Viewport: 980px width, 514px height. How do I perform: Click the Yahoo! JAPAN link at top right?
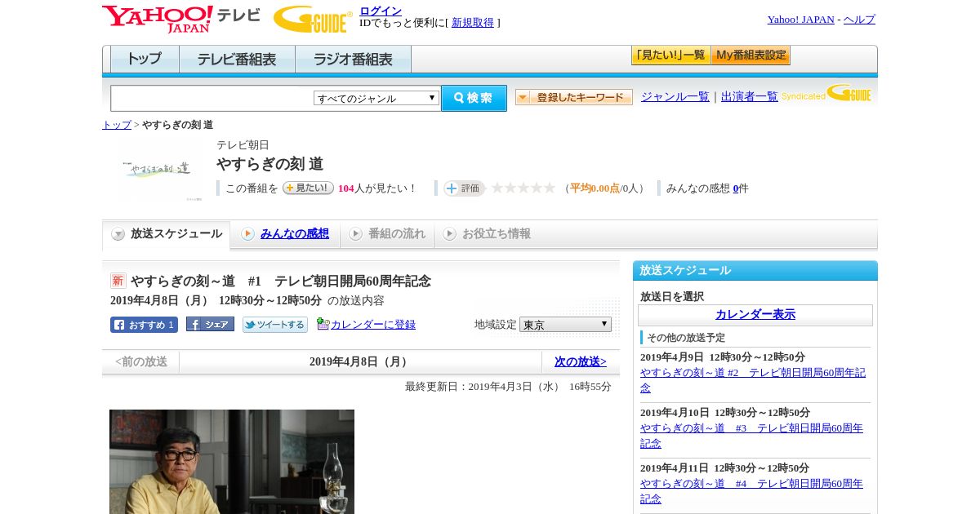tap(801, 20)
